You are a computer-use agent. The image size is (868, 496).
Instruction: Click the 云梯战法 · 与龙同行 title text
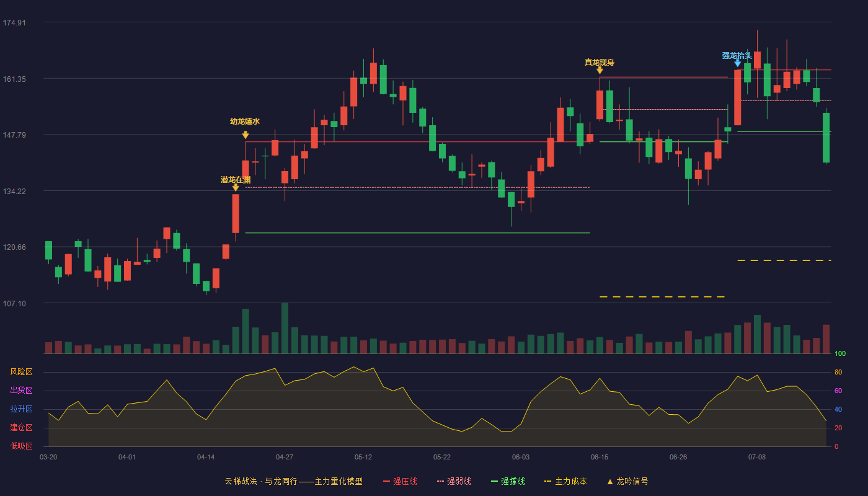coord(261,481)
